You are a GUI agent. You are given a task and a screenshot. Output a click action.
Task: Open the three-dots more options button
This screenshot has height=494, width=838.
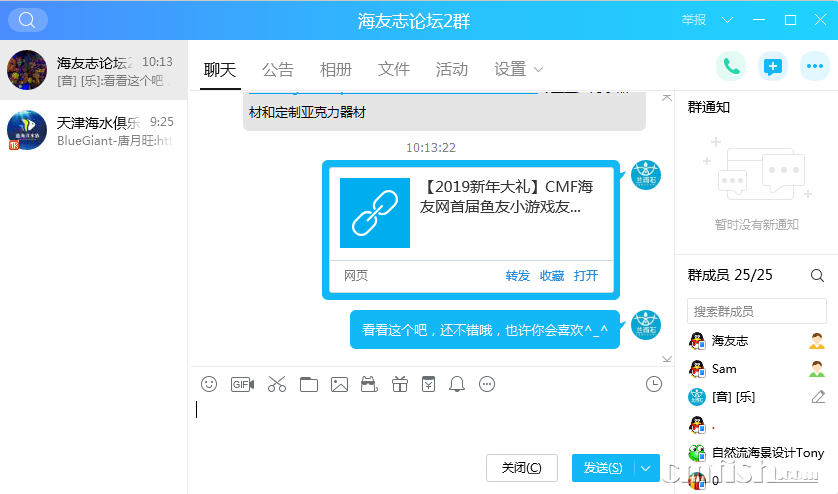(x=814, y=66)
